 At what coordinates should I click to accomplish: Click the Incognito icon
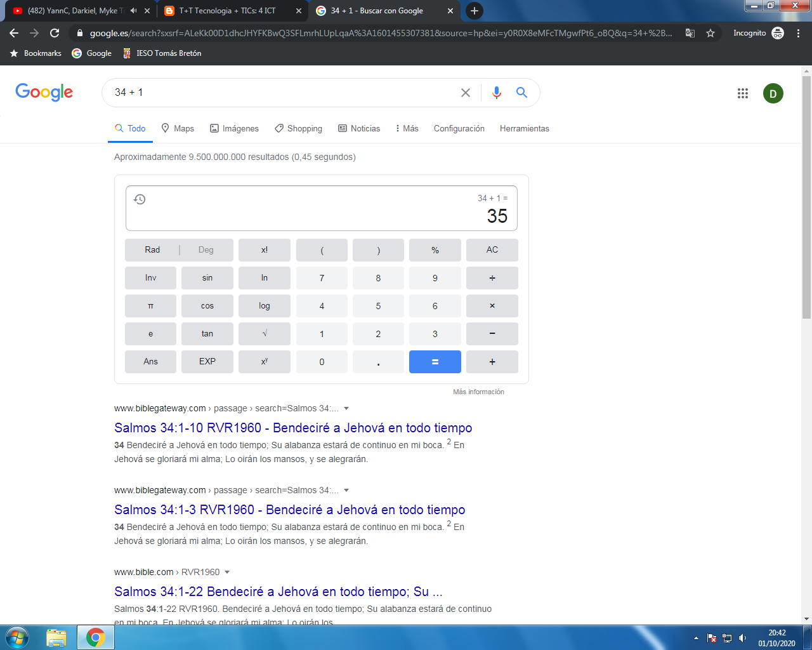coord(778,33)
